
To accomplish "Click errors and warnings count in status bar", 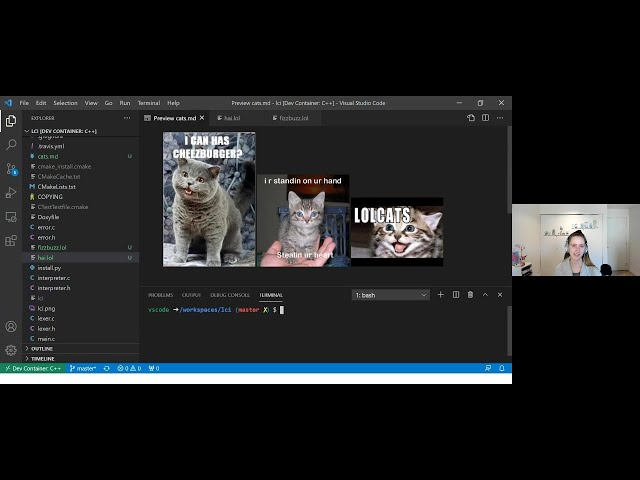I will tap(129, 368).
